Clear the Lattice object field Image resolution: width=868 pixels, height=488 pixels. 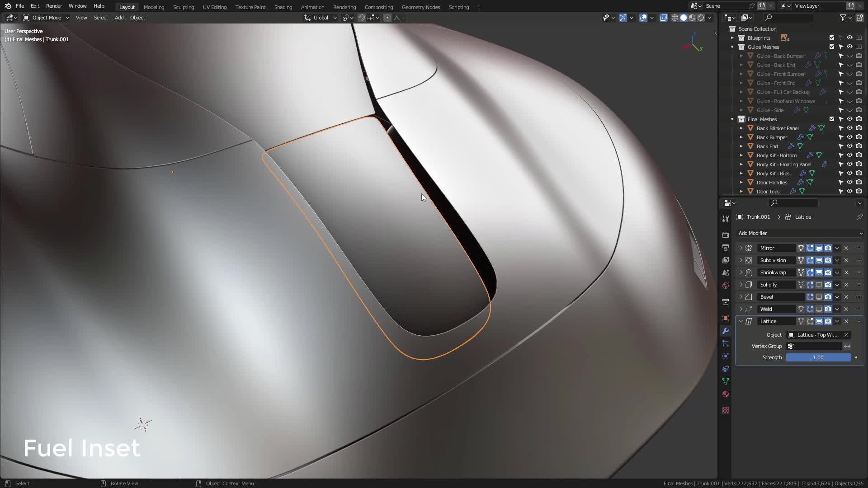click(846, 335)
